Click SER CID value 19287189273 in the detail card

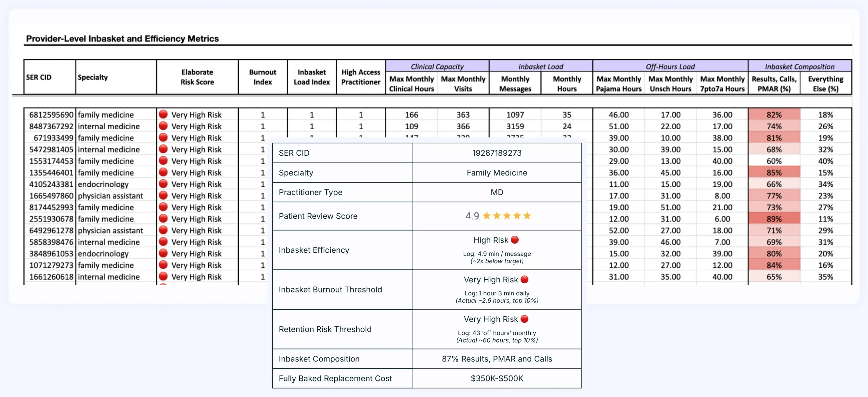point(497,153)
